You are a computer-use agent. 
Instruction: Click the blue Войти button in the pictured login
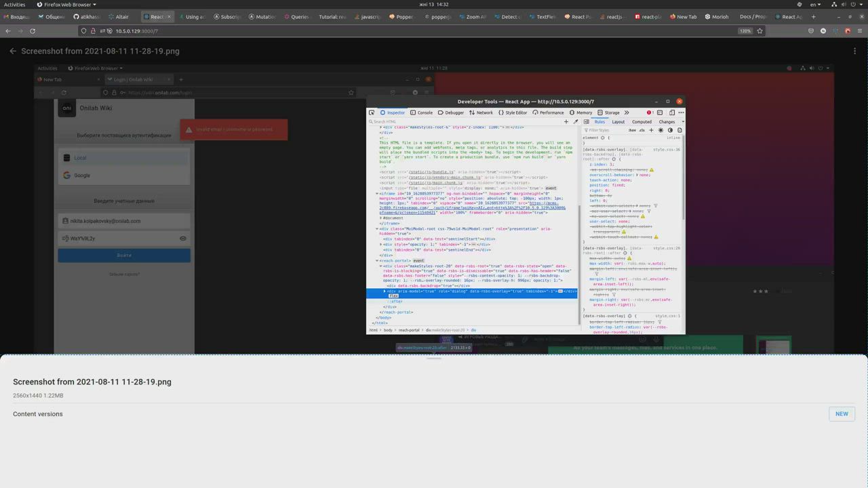(124, 255)
